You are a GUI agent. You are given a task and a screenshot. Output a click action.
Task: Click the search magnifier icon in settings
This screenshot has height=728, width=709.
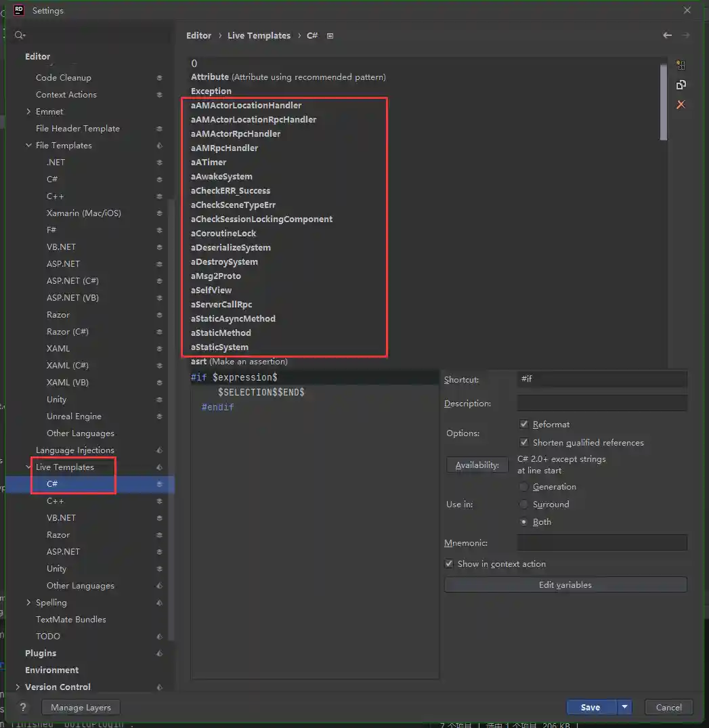coord(20,35)
